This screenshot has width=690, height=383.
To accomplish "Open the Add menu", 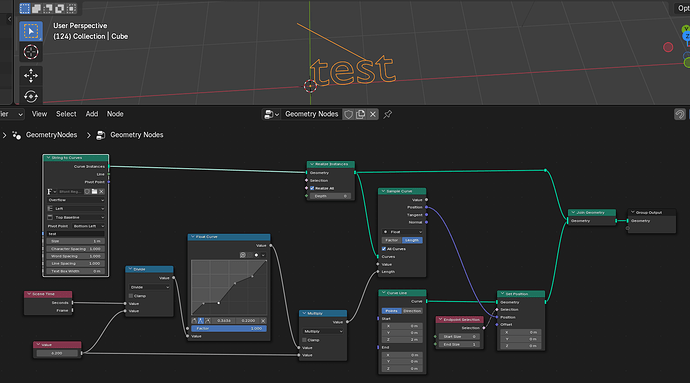I will 92,114.
